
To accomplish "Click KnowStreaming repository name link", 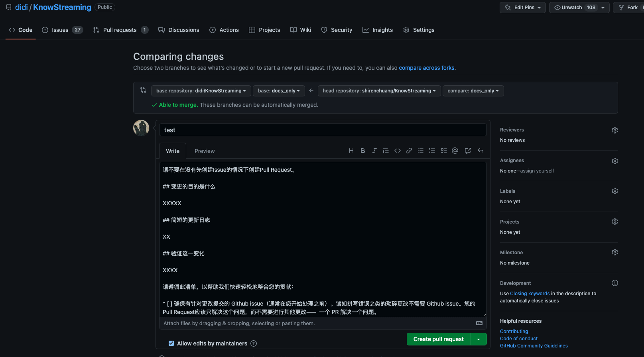I will [x=62, y=7].
